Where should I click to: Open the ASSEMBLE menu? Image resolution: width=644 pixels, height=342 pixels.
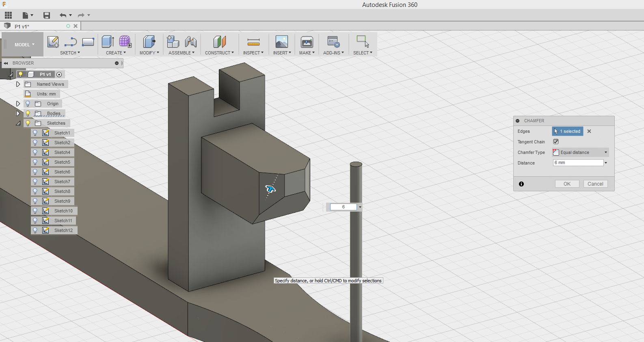(181, 53)
